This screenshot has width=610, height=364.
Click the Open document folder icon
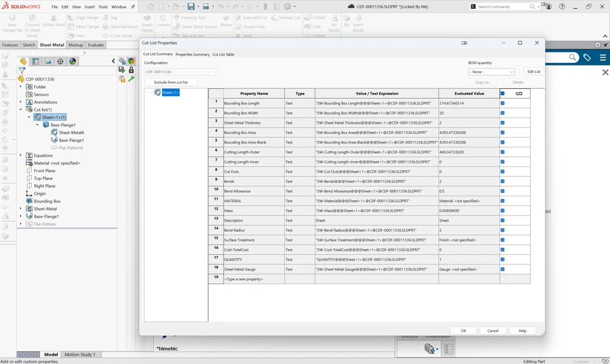coord(176,6)
